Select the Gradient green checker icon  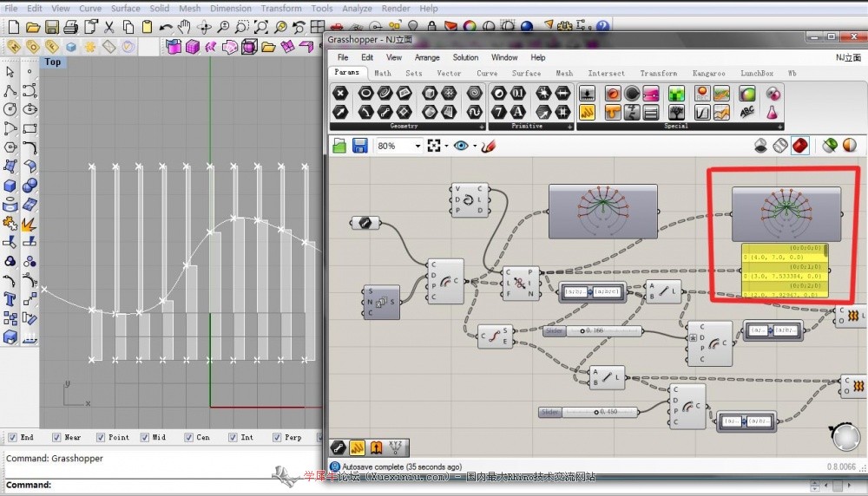pyautogui.click(x=676, y=94)
